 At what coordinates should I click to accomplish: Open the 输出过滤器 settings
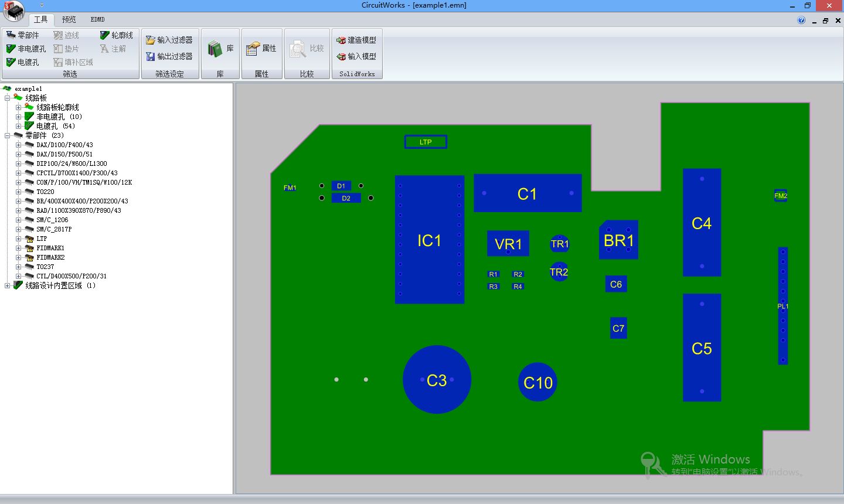169,56
